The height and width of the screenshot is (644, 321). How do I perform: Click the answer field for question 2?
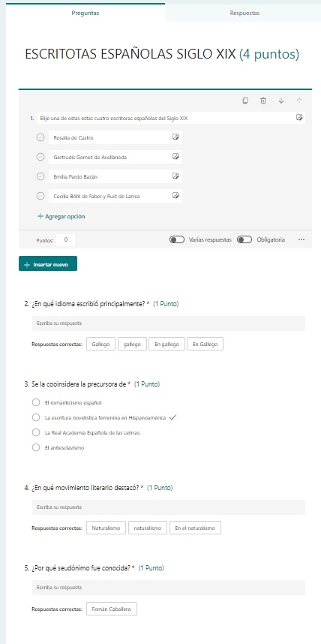(169, 324)
